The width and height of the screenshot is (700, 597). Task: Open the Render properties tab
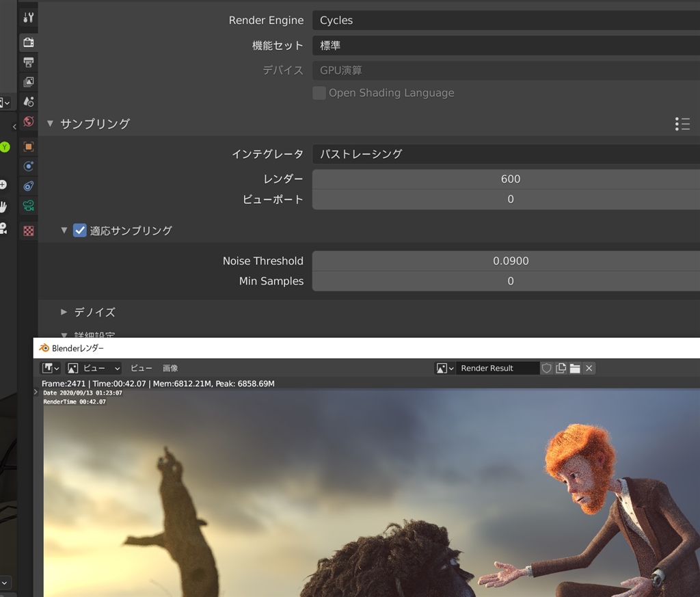click(x=29, y=42)
